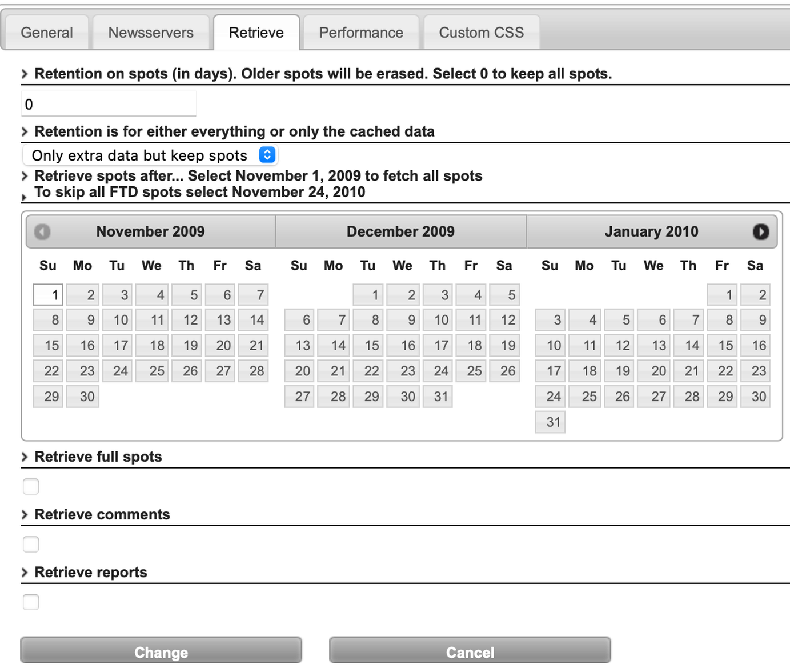Select November 1, 2009 in calendar
Image resolution: width=790 pixels, height=672 pixels.
(x=48, y=295)
